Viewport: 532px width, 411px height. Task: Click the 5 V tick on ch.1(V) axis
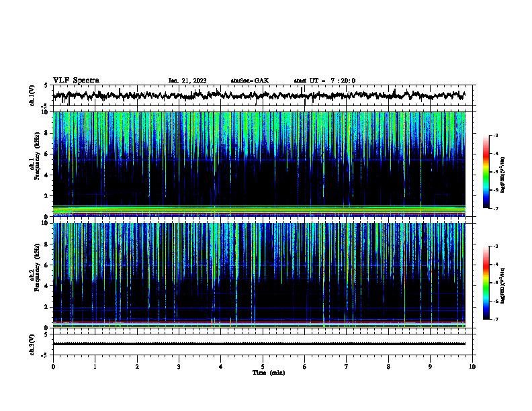[x=46, y=85]
